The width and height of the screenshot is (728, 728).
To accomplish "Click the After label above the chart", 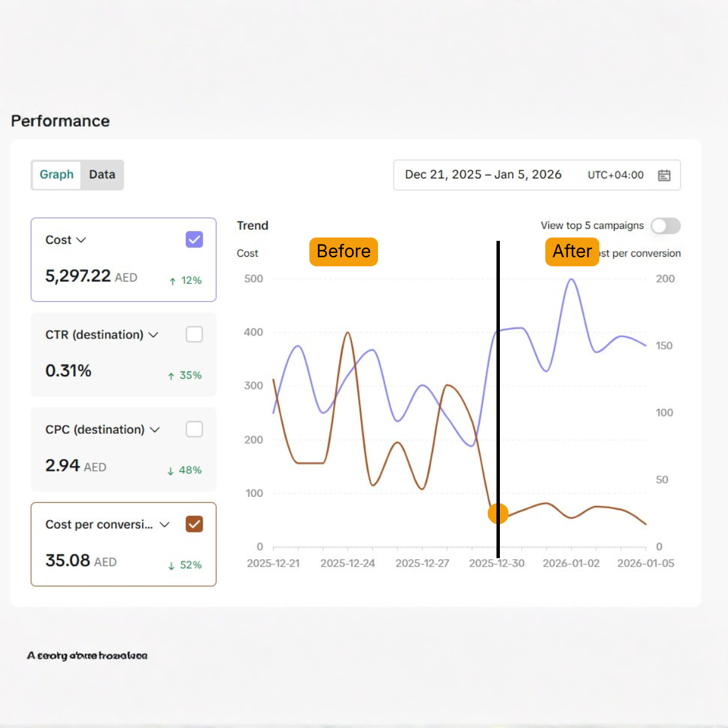I will point(571,252).
